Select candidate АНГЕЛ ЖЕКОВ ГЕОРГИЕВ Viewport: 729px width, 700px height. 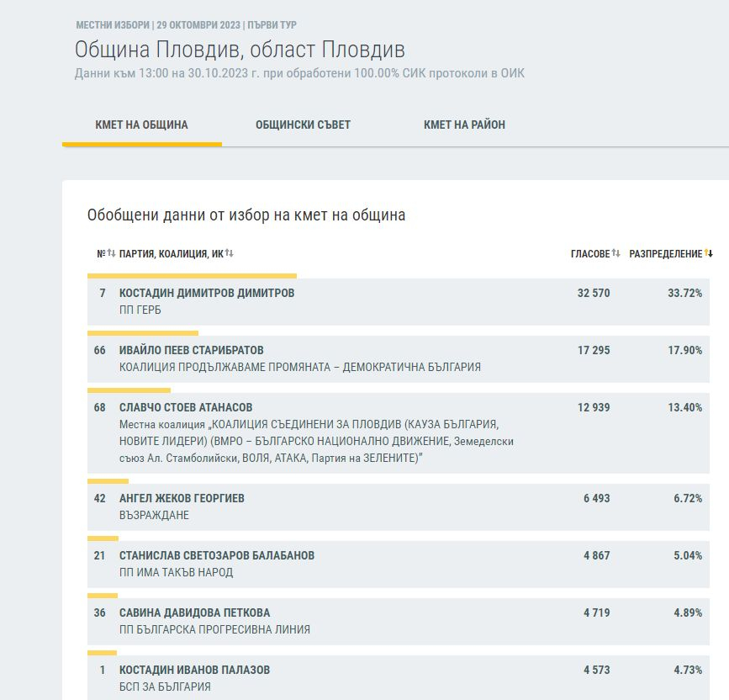pos(182,498)
